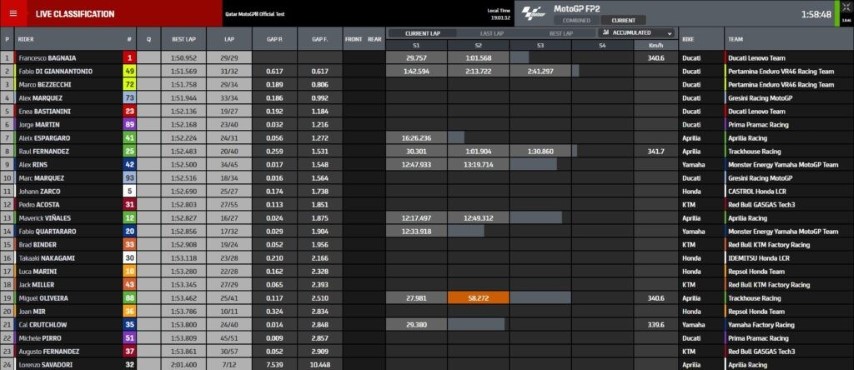Click Jorge Martin's purple number 89 badge

point(130,125)
